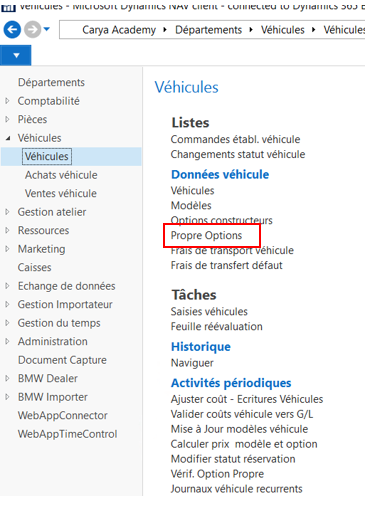The image size is (377, 514).
Task: Select Départements root in navigation tree
Action: coord(51,82)
